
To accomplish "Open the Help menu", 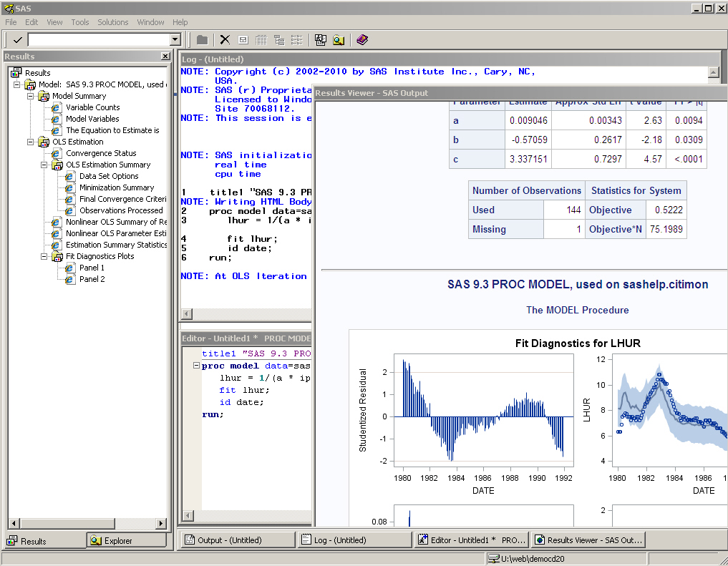I will 180,22.
